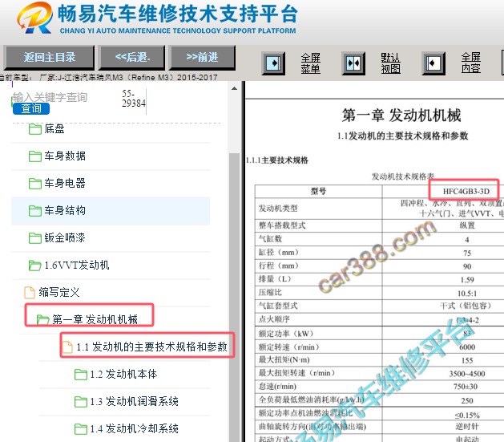Click open-folder icon next to 第一章 发动机机械
This screenshot has height=442, width=504.
[x=42, y=320]
